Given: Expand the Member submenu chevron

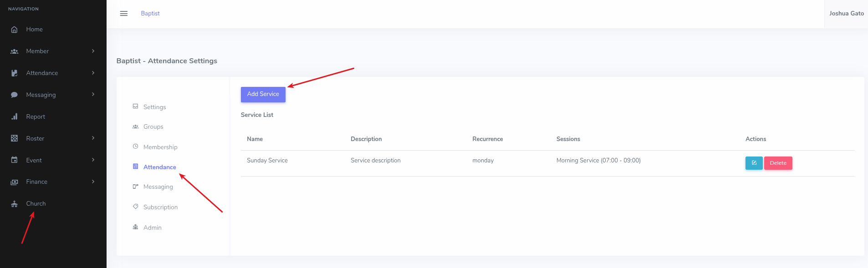Looking at the screenshot, I should (x=93, y=51).
